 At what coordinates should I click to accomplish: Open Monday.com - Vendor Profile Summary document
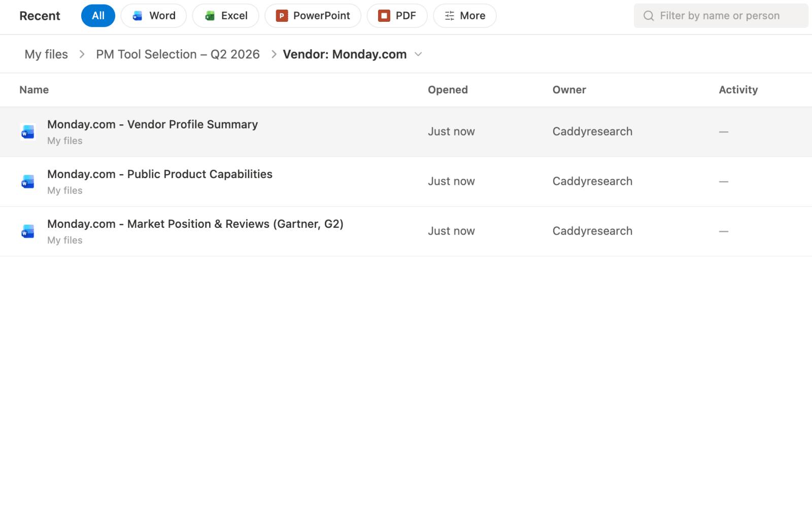pos(152,124)
